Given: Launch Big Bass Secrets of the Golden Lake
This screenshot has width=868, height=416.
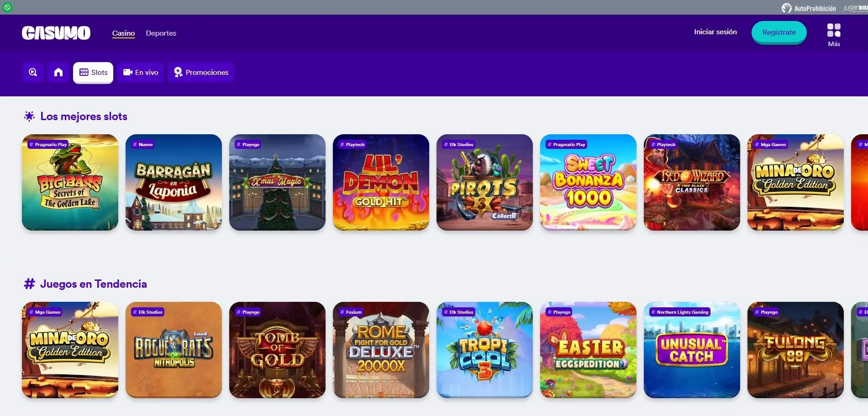Looking at the screenshot, I should point(70,182).
